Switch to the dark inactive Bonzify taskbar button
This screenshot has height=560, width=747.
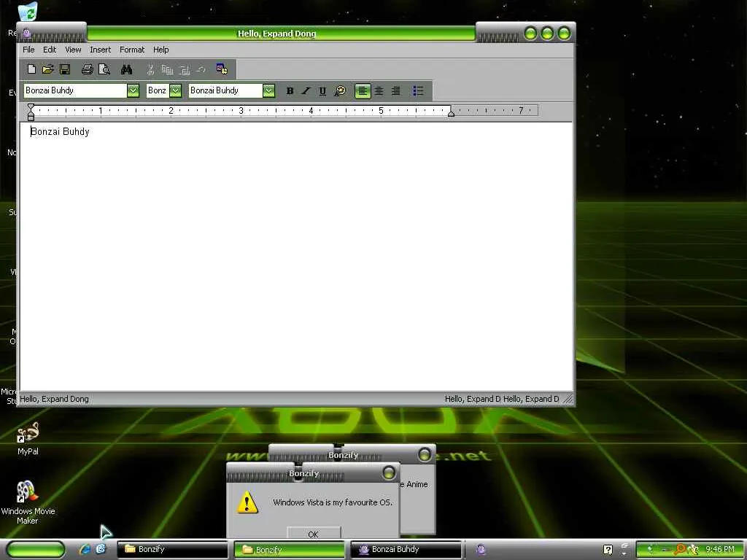pos(172,549)
